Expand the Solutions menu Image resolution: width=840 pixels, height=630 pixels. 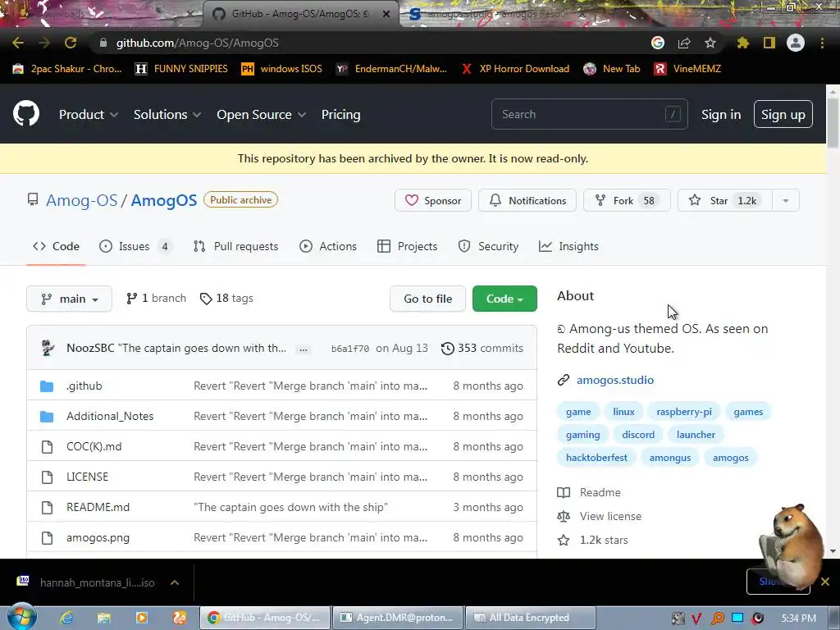click(167, 115)
